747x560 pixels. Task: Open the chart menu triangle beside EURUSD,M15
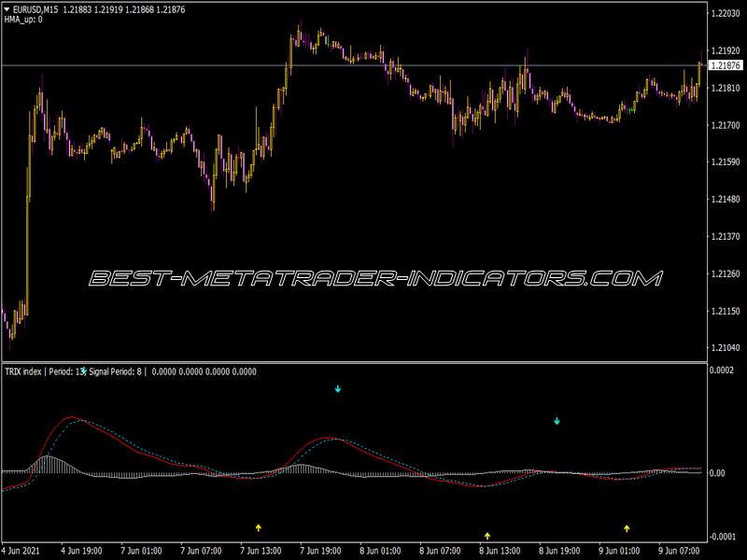[x=7, y=9]
